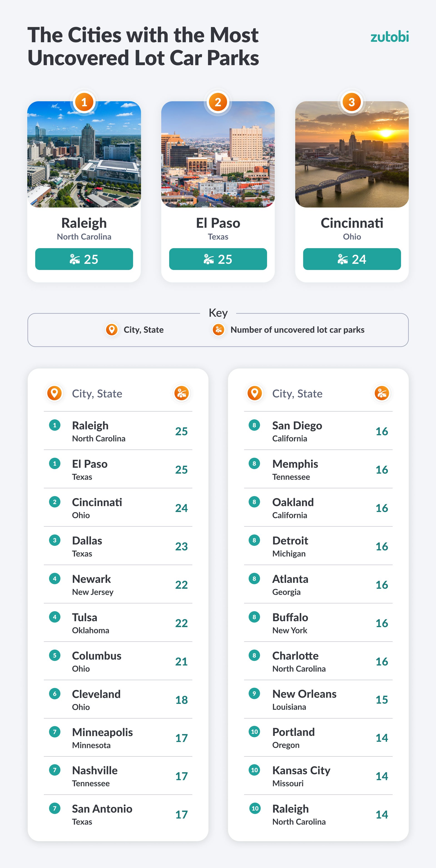Click the rank 3 badge beside Dallas
The image size is (436, 868).
click(54, 540)
